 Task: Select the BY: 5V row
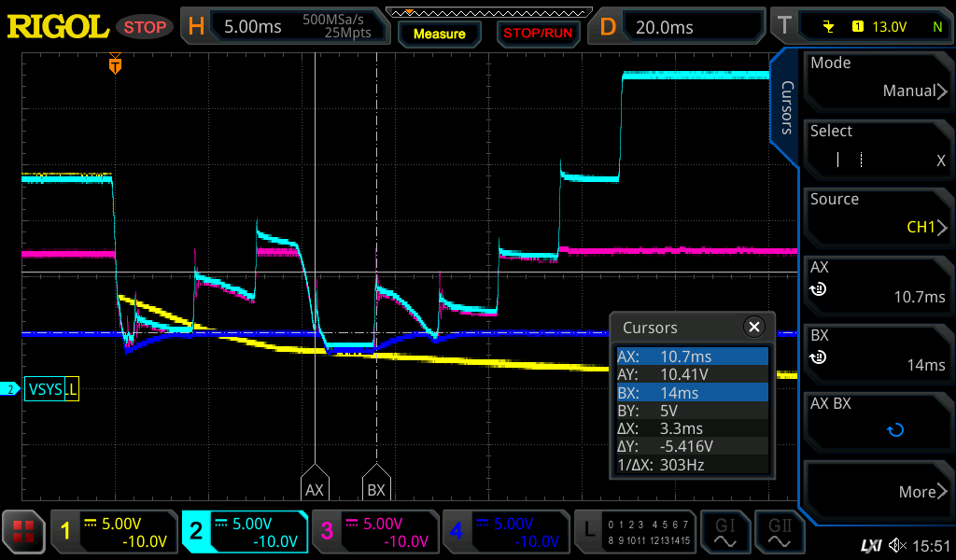click(x=692, y=411)
